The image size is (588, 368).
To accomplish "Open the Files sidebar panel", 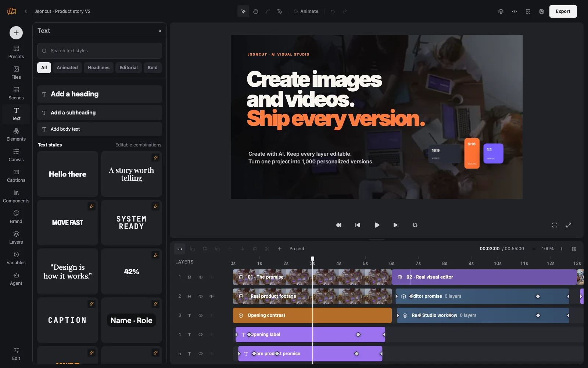I will (16, 73).
